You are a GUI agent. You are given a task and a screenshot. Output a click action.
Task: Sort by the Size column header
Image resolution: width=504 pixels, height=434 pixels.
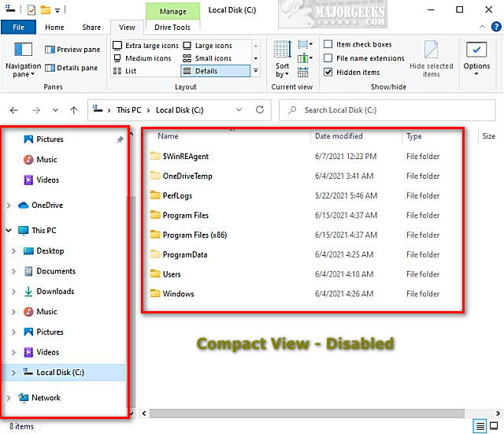click(x=488, y=136)
